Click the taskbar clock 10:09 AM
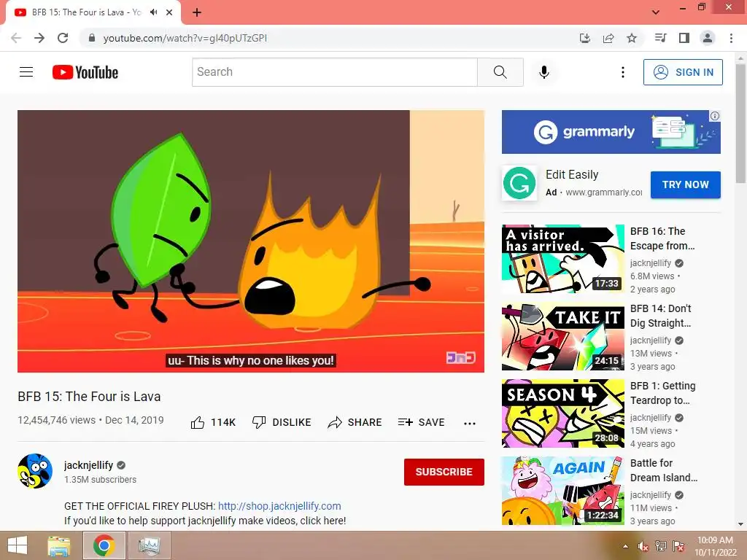 coord(715,540)
